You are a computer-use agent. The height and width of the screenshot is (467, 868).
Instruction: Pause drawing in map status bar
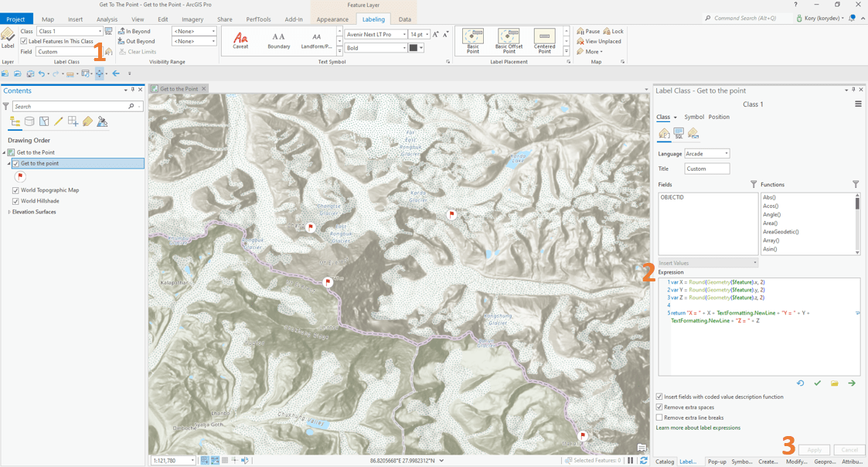(x=631, y=460)
